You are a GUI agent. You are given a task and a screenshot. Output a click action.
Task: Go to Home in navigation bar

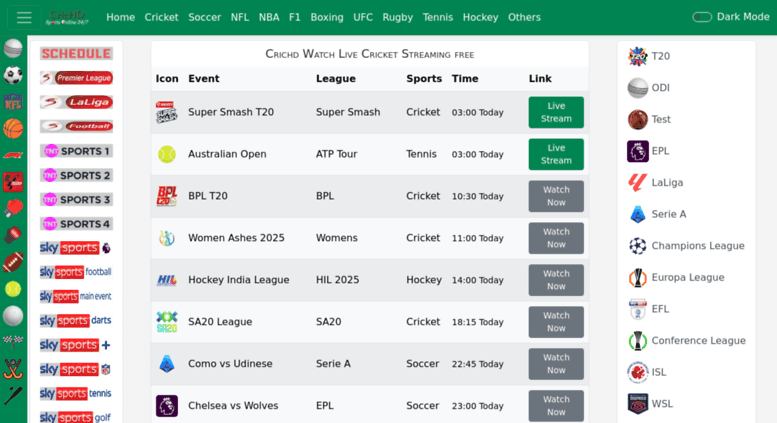pos(120,17)
